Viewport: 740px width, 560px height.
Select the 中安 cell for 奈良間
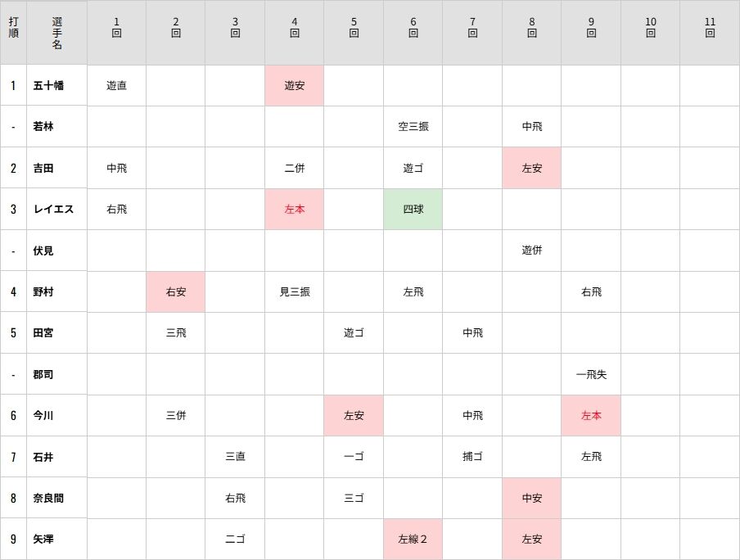coord(531,498)
